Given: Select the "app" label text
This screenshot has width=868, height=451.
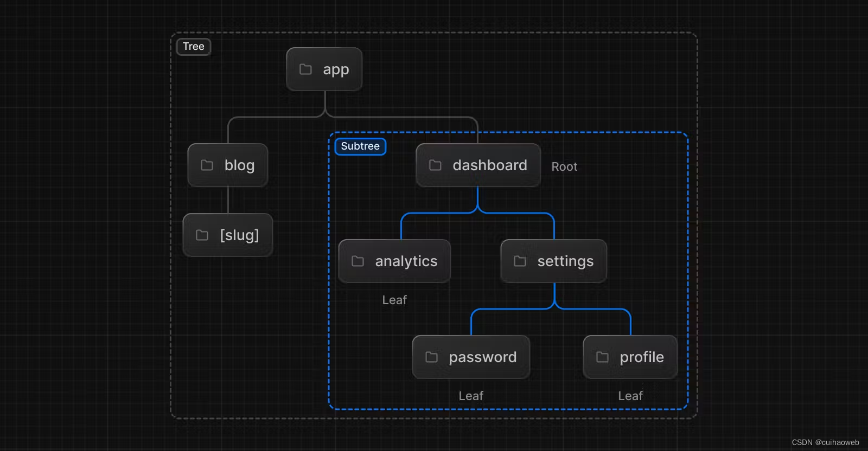Looking at the screenshot, I should [x=336, y=70].
